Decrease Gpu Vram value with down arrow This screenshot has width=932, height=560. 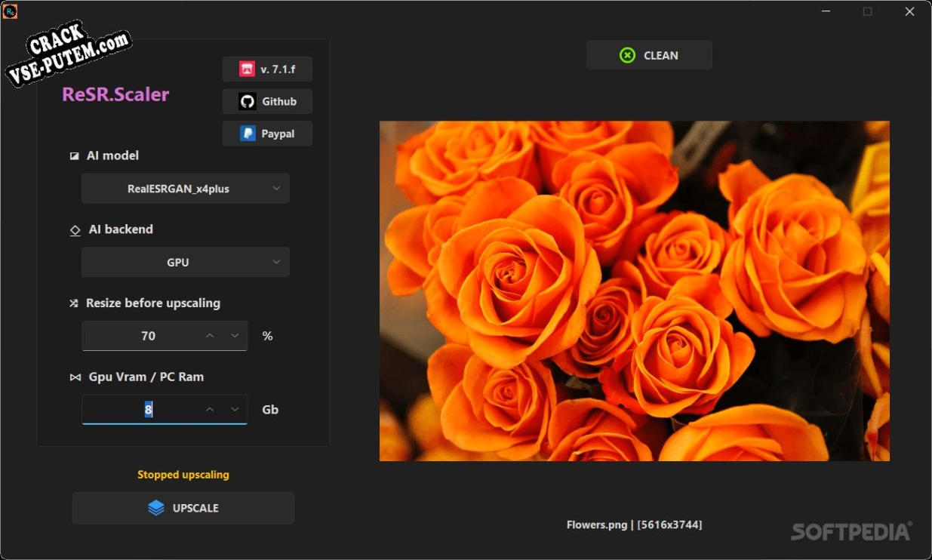pos(235,410)
